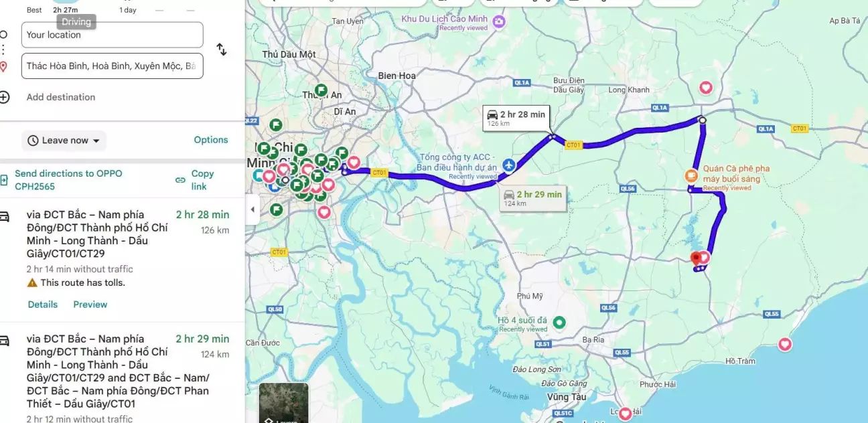Screen dimensions: 868x423
Task: Click the Tổng công ty ACC airport icon
Action: point(509,165)
